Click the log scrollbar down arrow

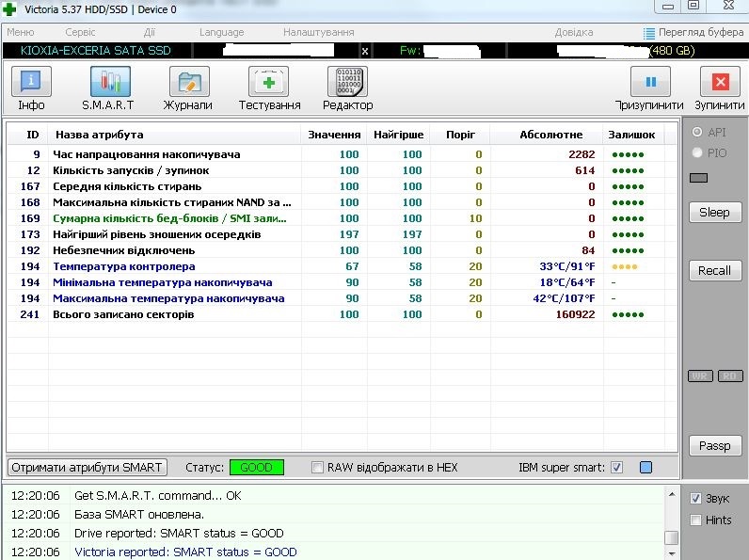(672, 553)
